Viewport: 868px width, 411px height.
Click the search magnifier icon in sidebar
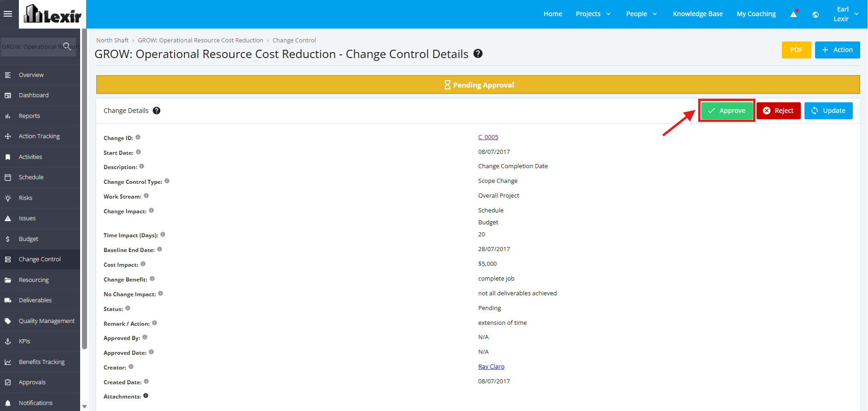(x=67, y=46)
